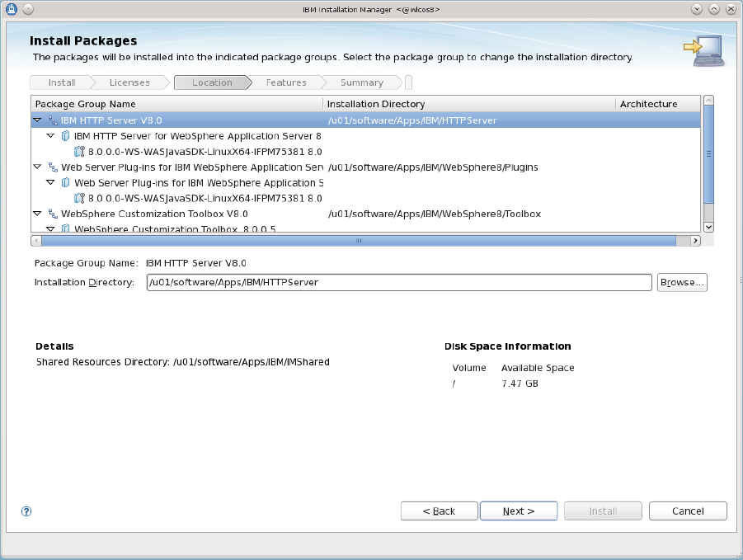The height and width of the screenshot is (560, 743).
Task: Collapse the Web Server Plug-ins child package node
Action: coord(50,182)
